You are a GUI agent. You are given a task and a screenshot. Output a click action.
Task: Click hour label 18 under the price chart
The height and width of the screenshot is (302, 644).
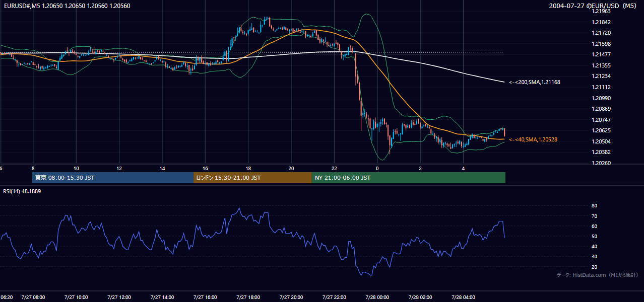click(x=248, y=168)
